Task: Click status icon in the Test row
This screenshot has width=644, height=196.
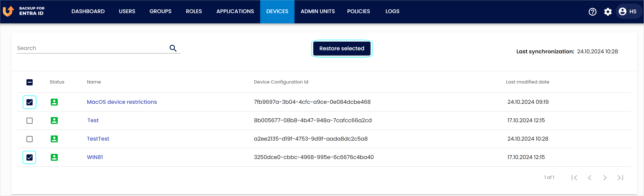Action: point(54,120)
